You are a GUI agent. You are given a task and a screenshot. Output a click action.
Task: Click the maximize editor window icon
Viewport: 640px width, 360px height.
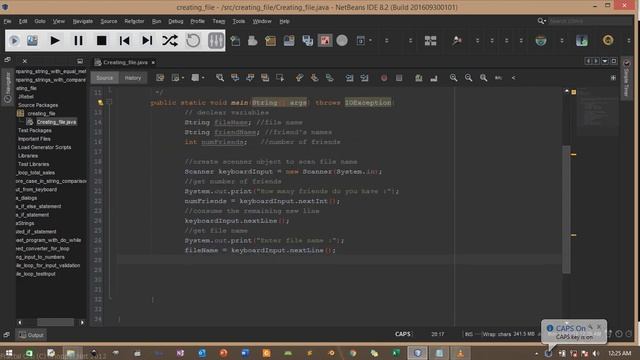pos(613,61)
